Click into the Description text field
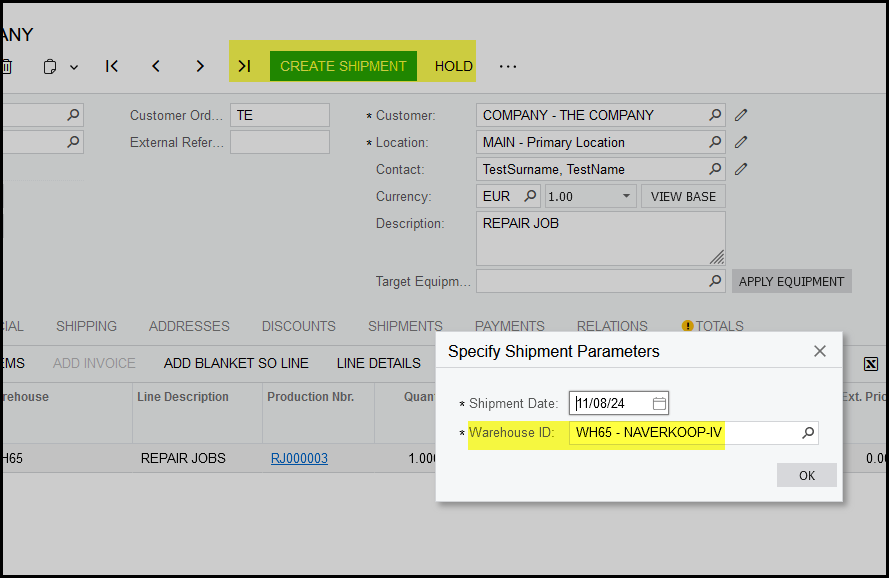The height and width of the screenshot is (578, 889). pos(600,238)
